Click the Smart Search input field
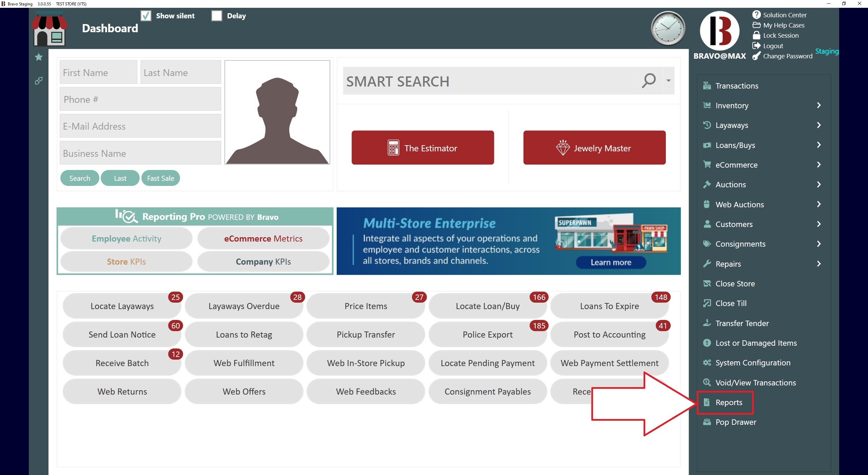Image resolution: width=868 pixels, height=475 pixels. click(488, 81)
